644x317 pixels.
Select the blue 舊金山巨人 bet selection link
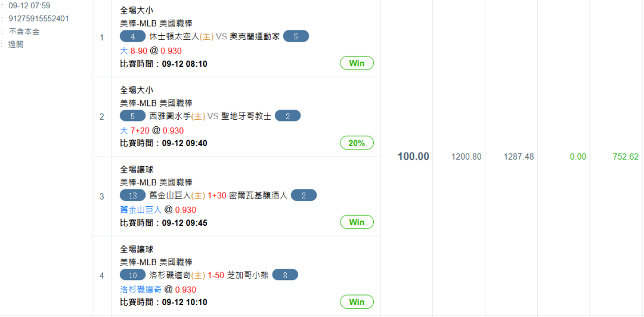click(x=141, y=210)
